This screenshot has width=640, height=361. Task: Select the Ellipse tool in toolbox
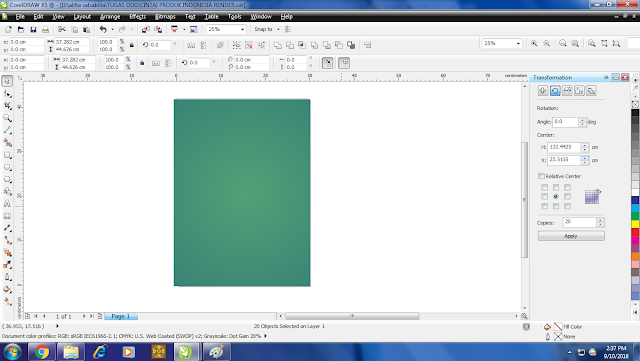coord(7,167)
